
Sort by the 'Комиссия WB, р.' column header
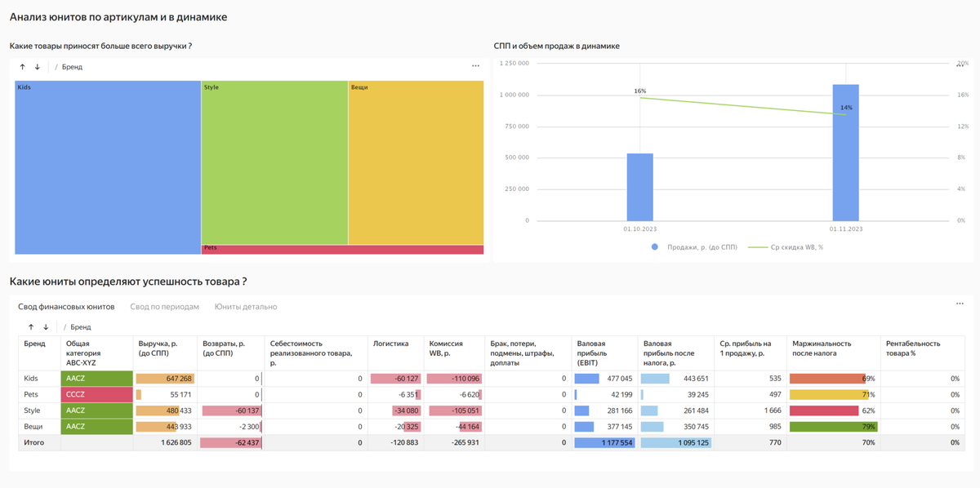pos(454,353)
